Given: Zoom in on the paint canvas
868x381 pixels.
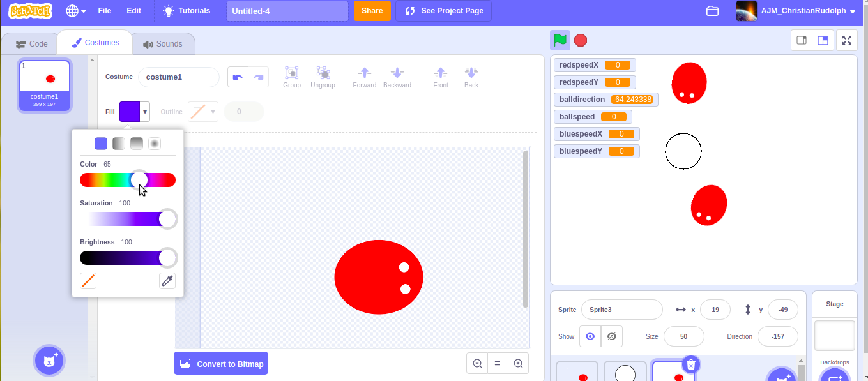Looking at the screenshot, I should (518, 362).
